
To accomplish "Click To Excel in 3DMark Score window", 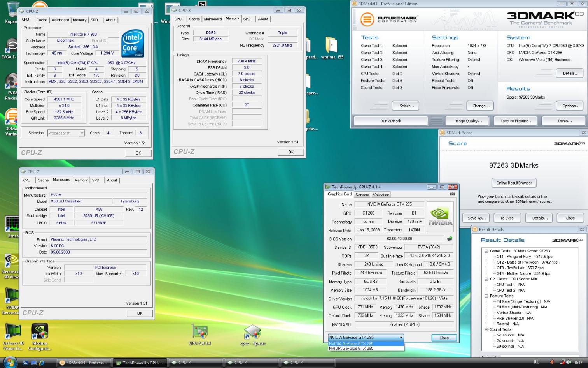I will click(x=507, y=218).
